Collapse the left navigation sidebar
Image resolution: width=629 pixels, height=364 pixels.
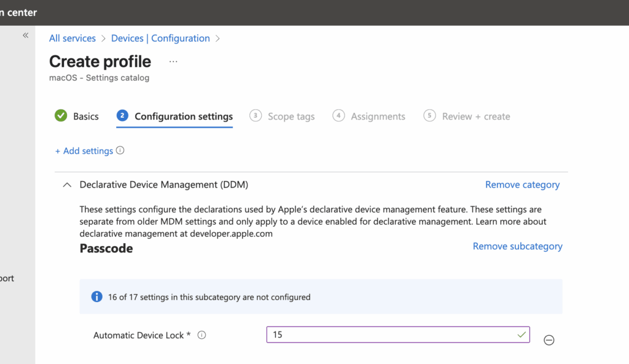[x=26, y=36]
